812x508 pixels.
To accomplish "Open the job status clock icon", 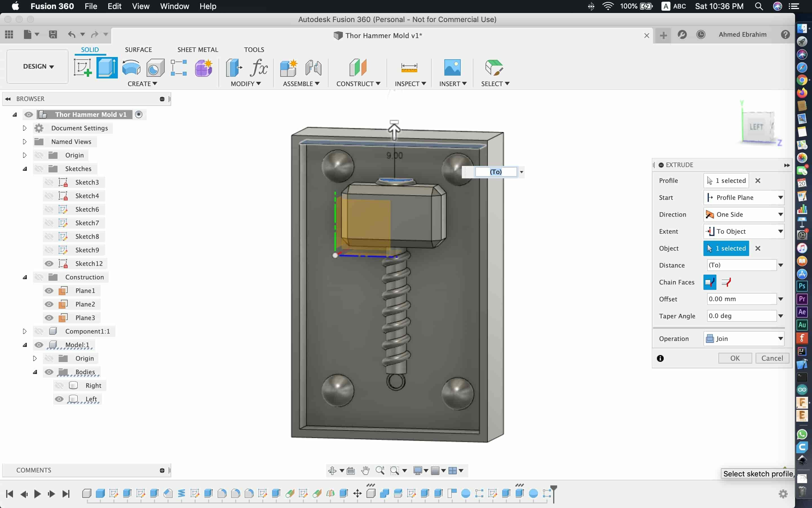I will [x=701, y=34].
